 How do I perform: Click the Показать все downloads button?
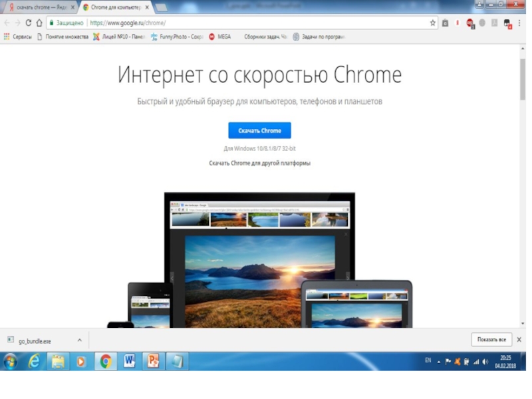pyautogui.click(x=491, y=340)
